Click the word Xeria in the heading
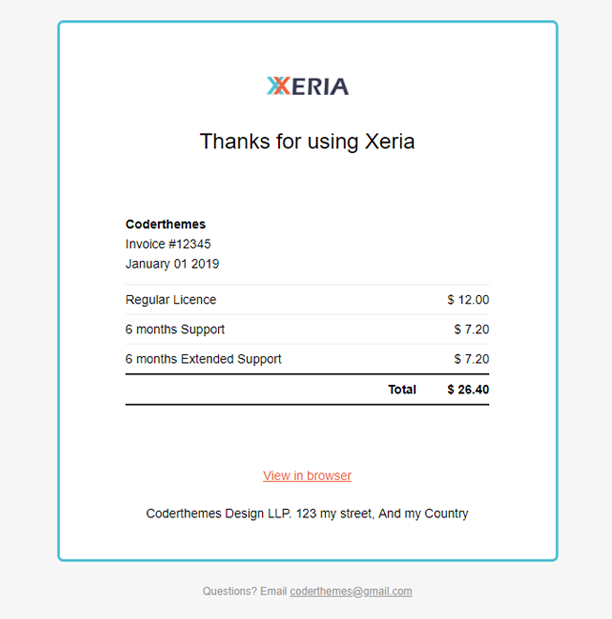Viewport: 612px width, 619px height. pos(390,141)
